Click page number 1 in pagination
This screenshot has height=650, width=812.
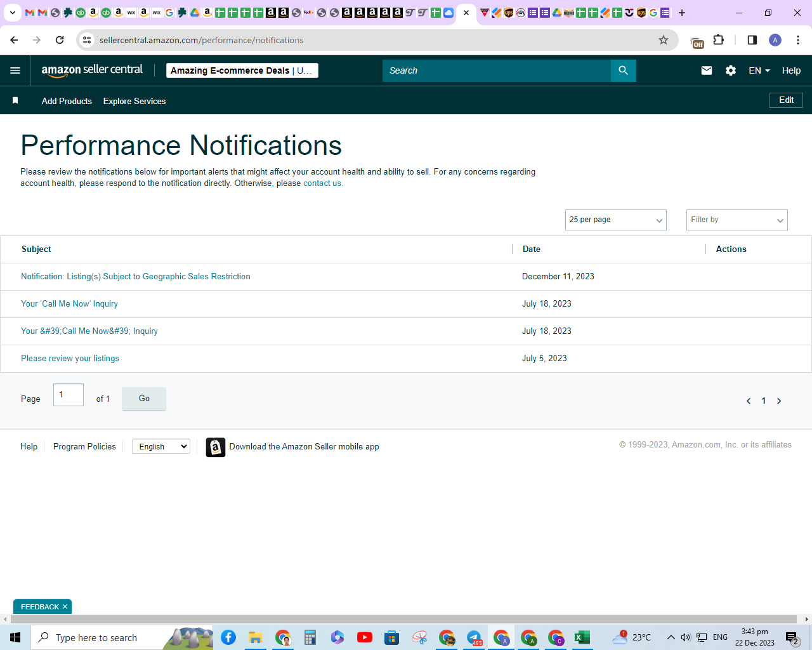(x=764, y=401)
